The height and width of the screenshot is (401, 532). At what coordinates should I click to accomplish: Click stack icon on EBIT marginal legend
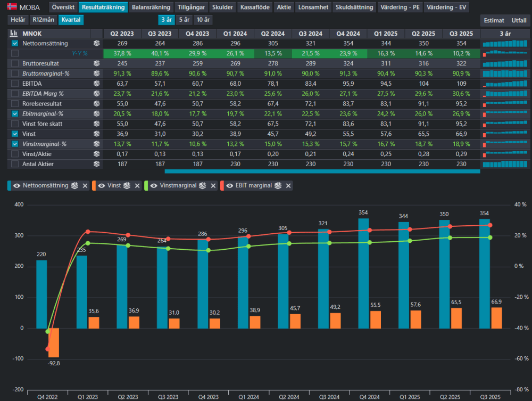(x=278, y=185)
